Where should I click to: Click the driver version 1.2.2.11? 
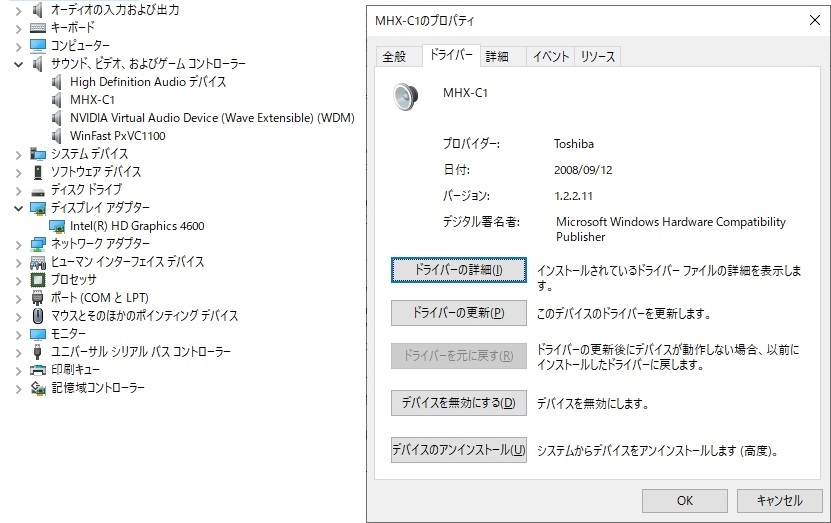pyautogui.click(x=573, y=196)
